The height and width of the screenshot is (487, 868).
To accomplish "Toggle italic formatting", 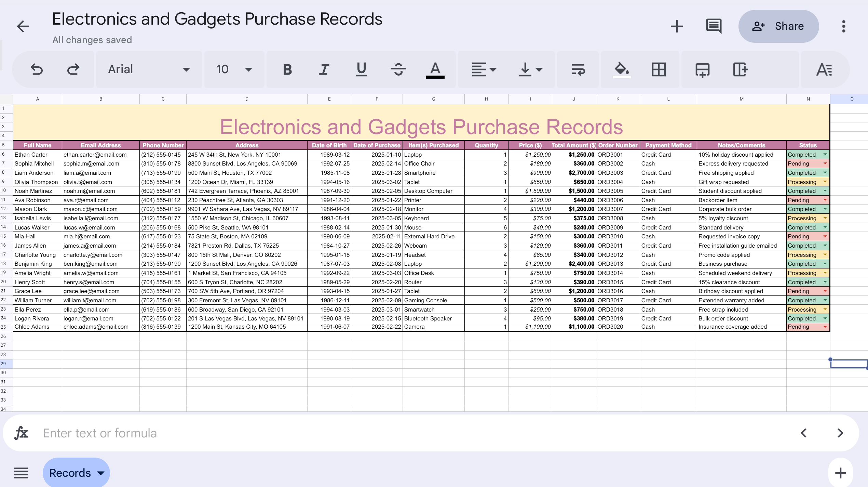I will [324, 69].
